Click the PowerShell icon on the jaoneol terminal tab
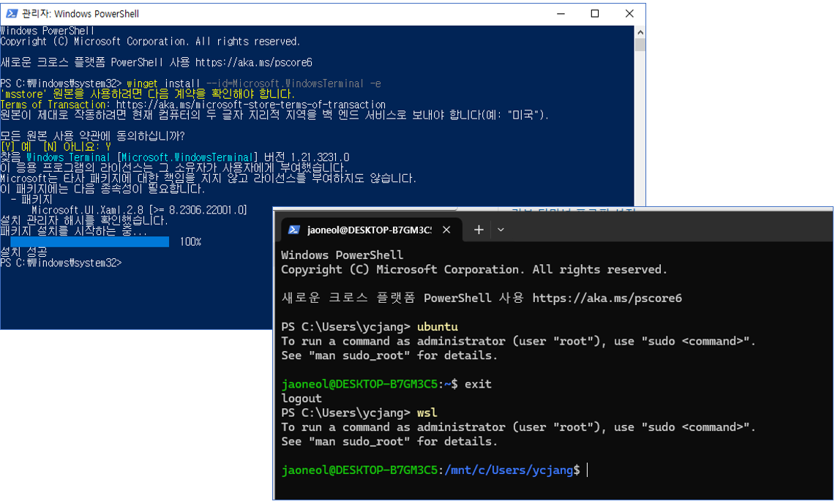Screen dimensions: 835x504 [x=293, y=230]
